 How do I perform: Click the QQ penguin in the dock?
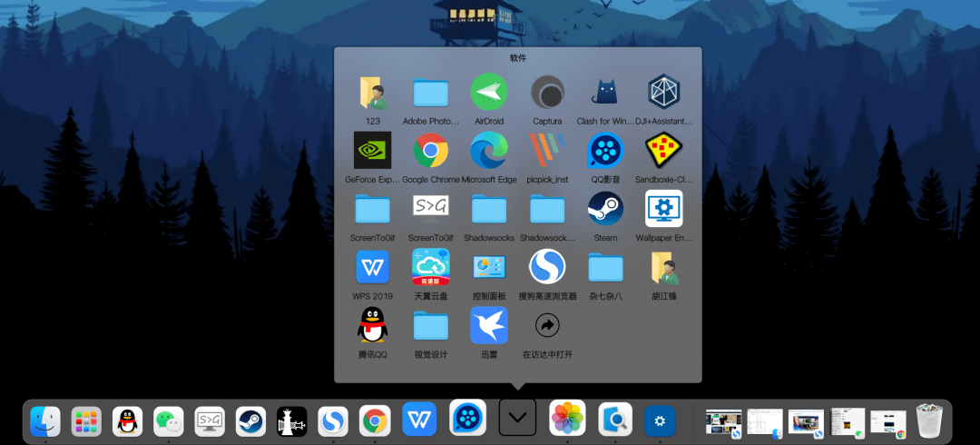128,421
